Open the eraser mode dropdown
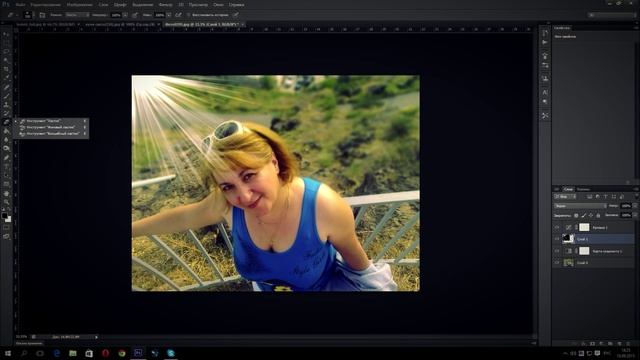The width and height of the screenshot is (640, 360). [77, 15]
